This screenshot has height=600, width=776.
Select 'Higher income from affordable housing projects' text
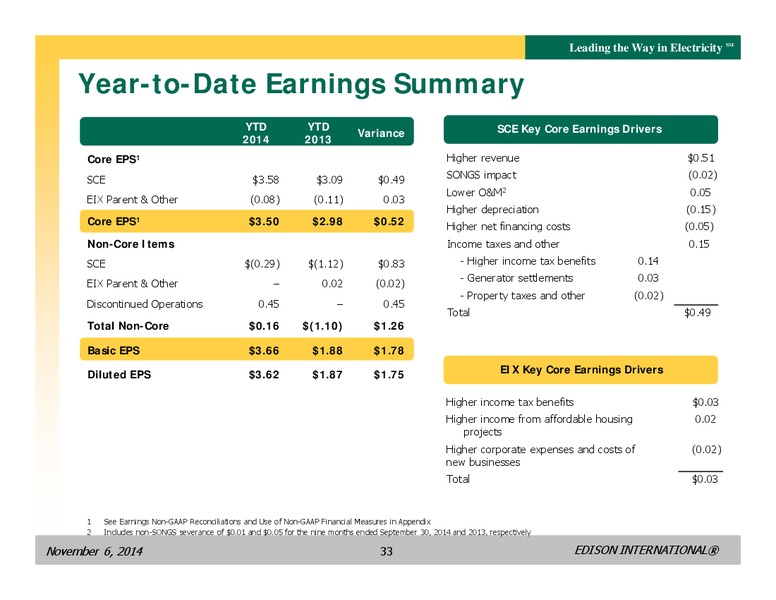539,425
